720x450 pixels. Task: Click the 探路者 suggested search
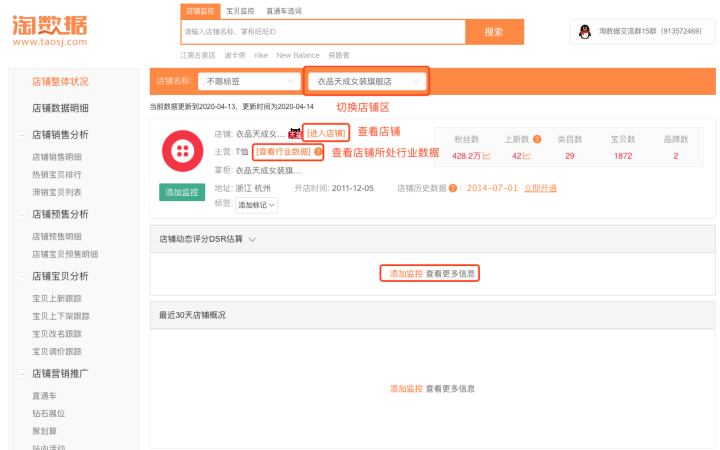339,56
